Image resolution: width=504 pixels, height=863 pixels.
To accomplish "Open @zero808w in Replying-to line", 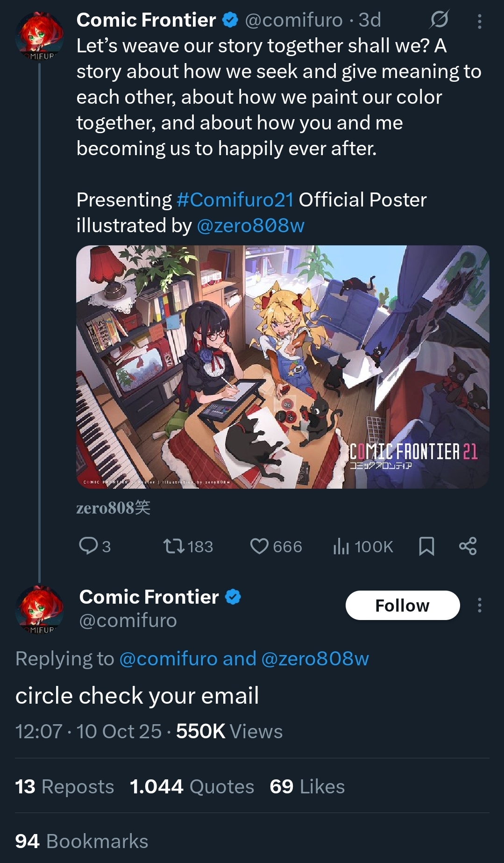I will click(315, 659).
